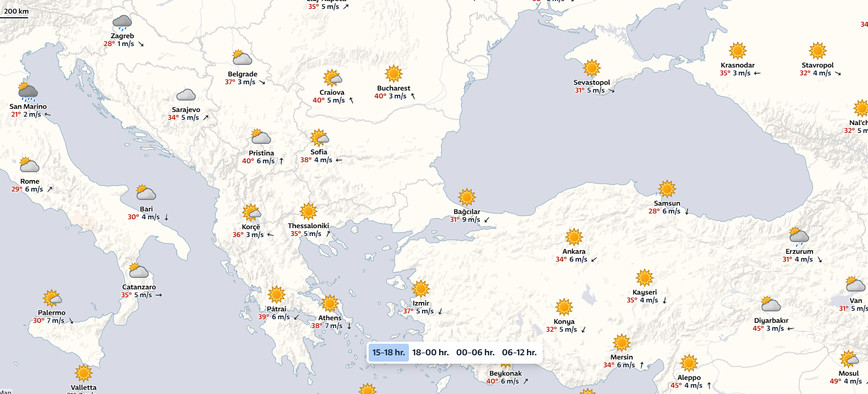
Task: Click the sun icon above Ankara
Action: coord(574,237)
